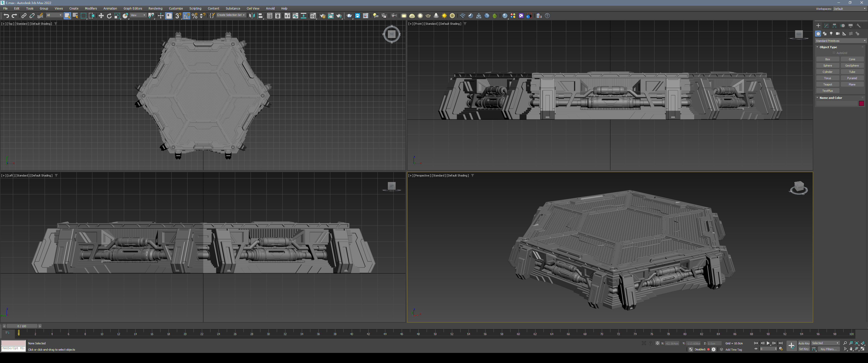The image size is (868, 363).
Task: Click the Teapot primitive button
Action: (x=827, y=84)
